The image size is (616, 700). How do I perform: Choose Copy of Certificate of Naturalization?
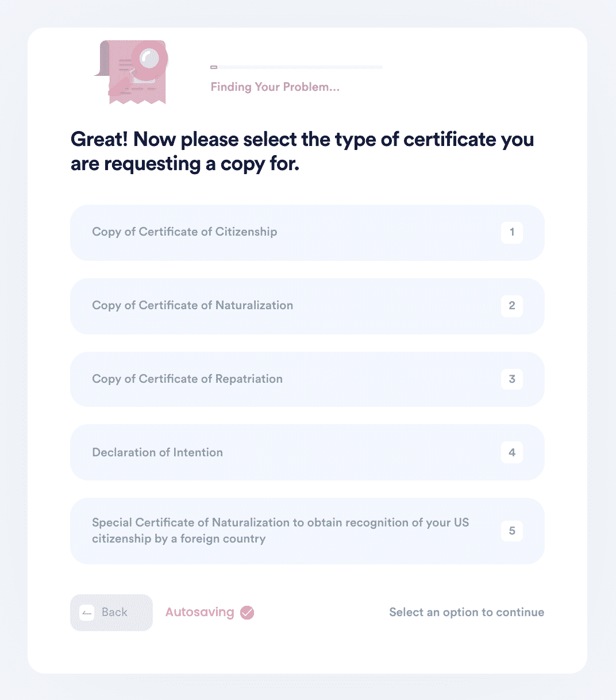(x=307, y=306)
